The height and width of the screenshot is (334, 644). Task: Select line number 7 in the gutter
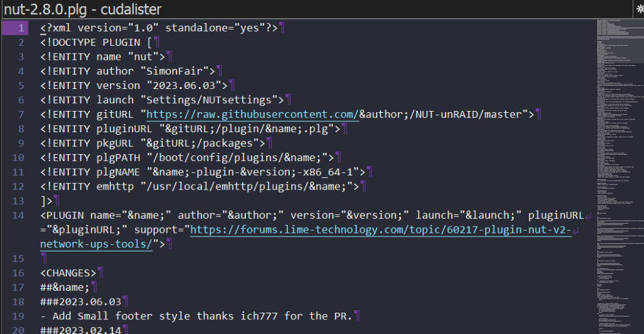coord(21,114)
